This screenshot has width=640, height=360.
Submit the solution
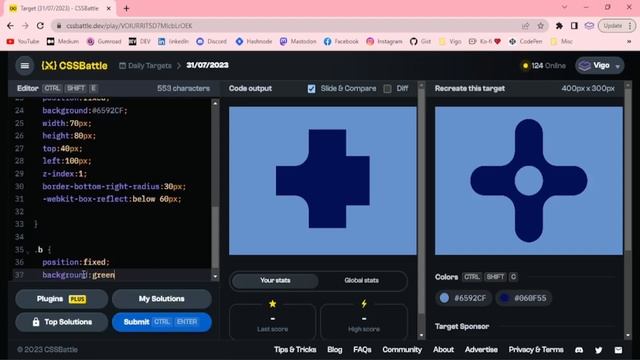(x=162, y=322)
